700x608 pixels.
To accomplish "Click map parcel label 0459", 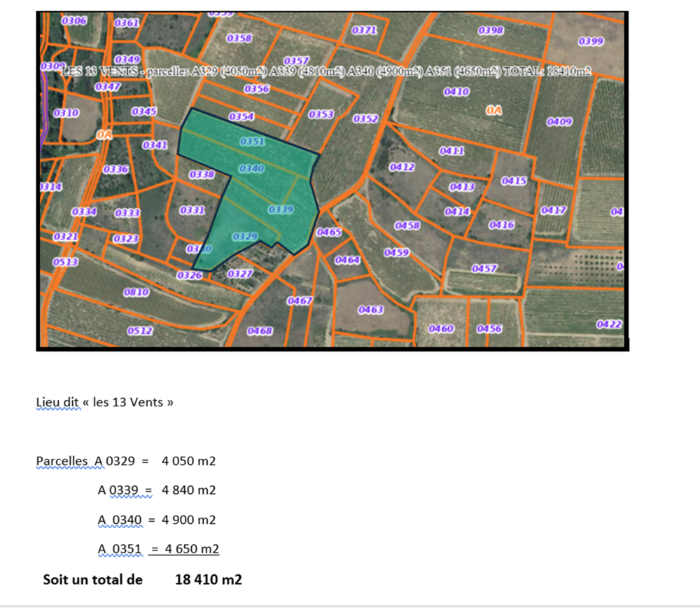I will pos(396,253).
